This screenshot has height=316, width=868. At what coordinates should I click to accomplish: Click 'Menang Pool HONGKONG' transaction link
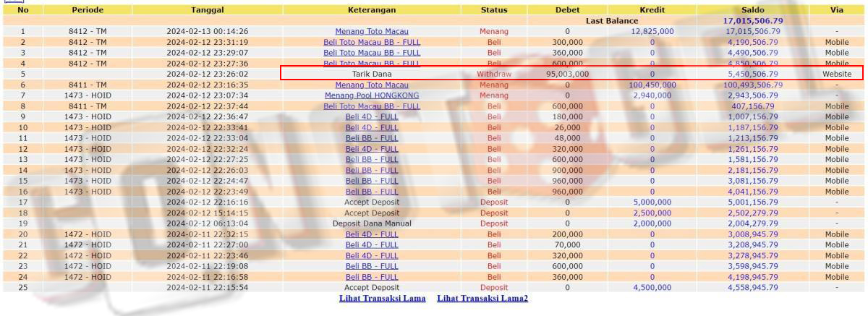371,95
